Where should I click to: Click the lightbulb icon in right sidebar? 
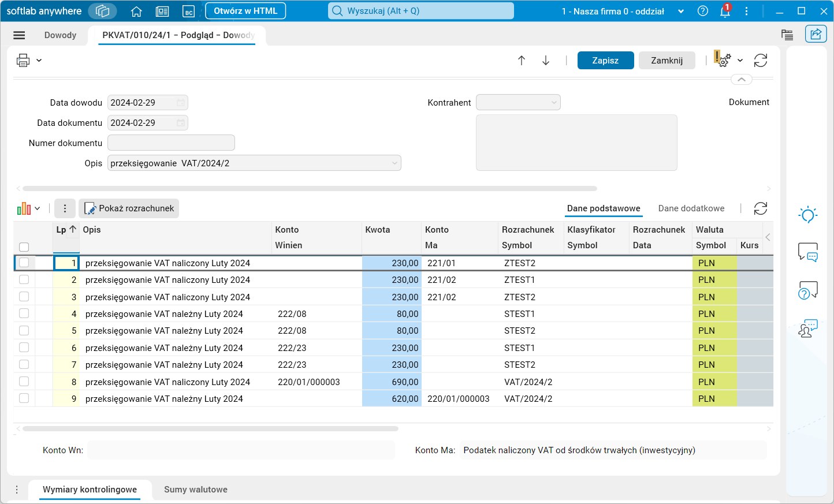[x=807, y=215]
